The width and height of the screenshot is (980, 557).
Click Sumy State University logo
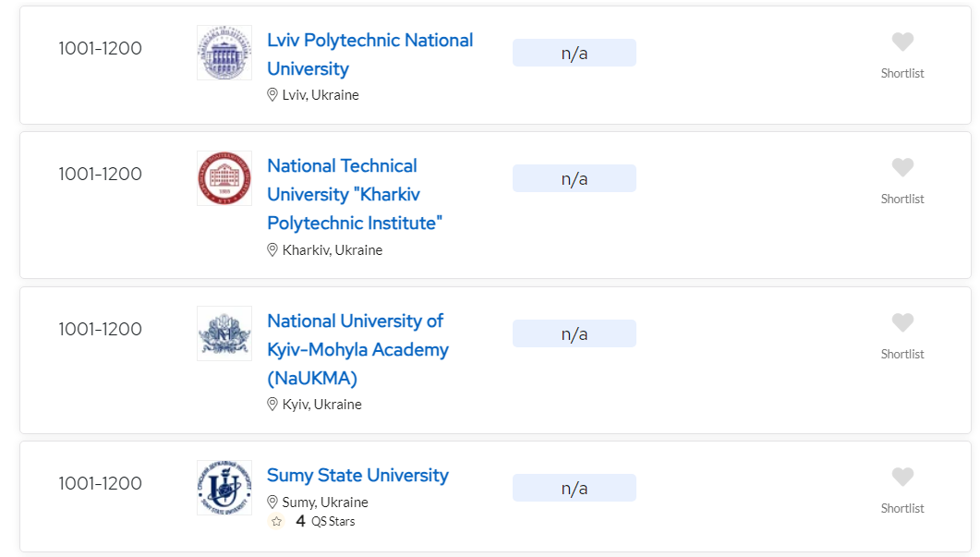click(x=224, y=488)
